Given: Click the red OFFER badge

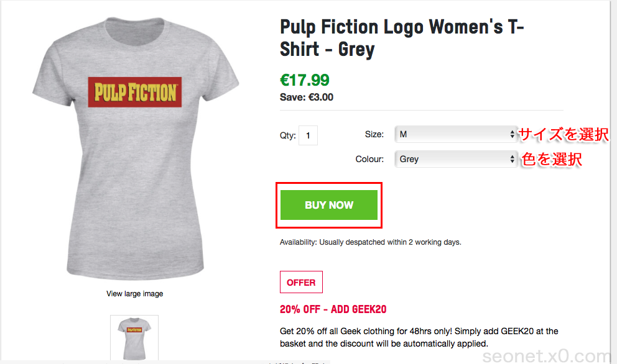Looking at the screenshot, I should tap(301, 282).
